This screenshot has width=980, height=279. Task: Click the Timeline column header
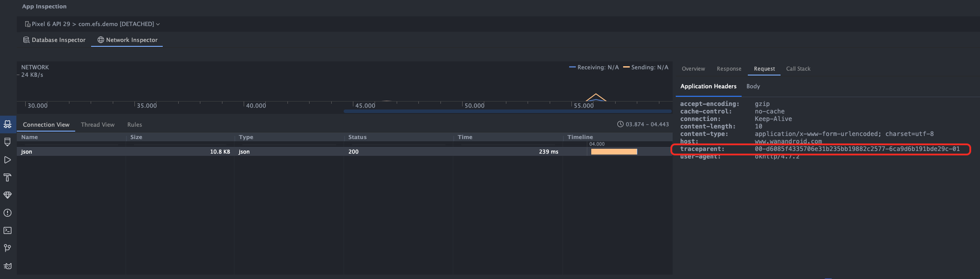pyautogui.click(x=617, y=137)
